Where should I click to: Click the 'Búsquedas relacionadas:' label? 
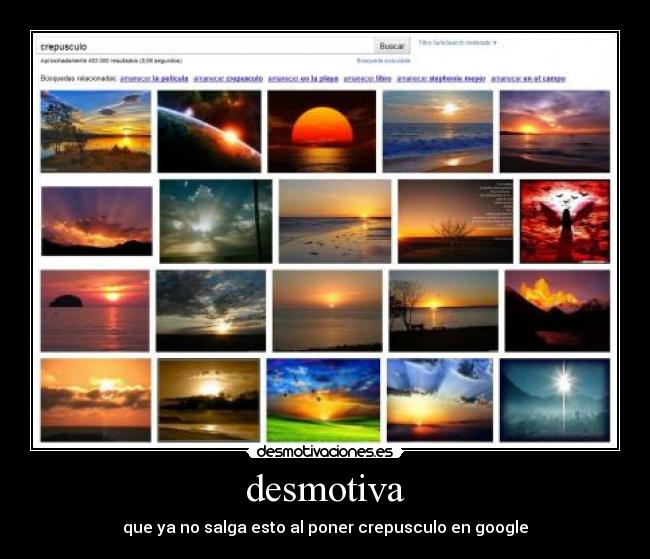(x=79, y=78)
